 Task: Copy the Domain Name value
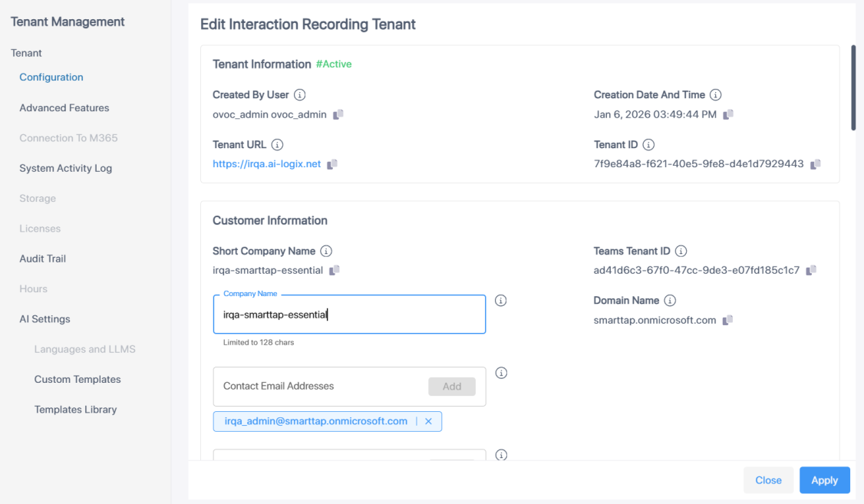coord(728,320)
